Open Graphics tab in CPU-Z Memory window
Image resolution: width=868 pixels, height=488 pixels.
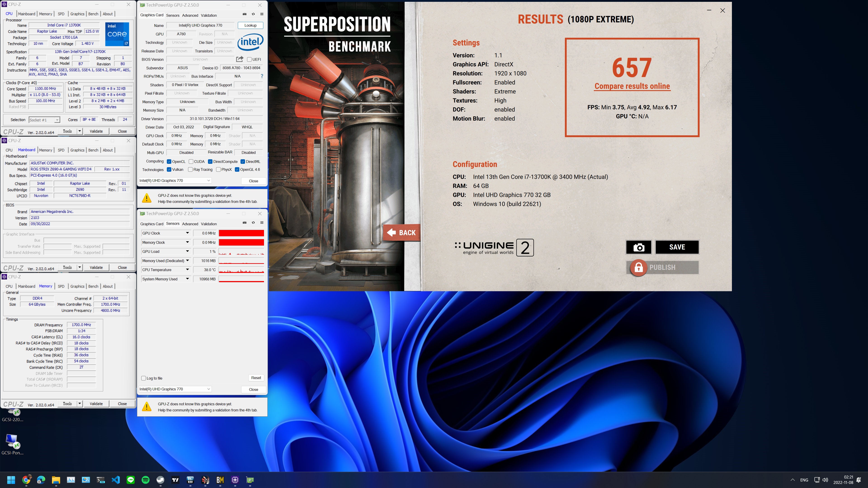[77, 286]
